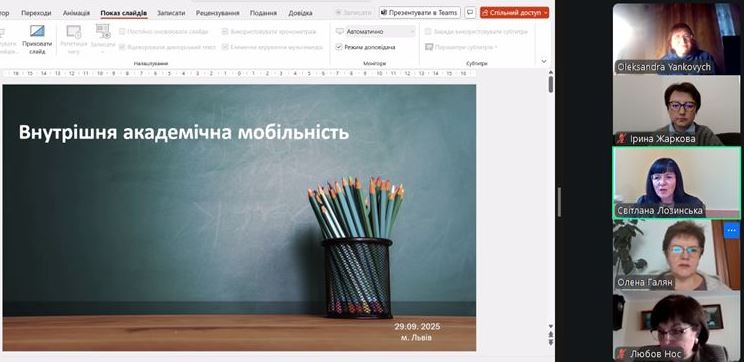This screenshot has width=744, height=362.
Task: Open the Подання tab
Action: tap(263, 13)
